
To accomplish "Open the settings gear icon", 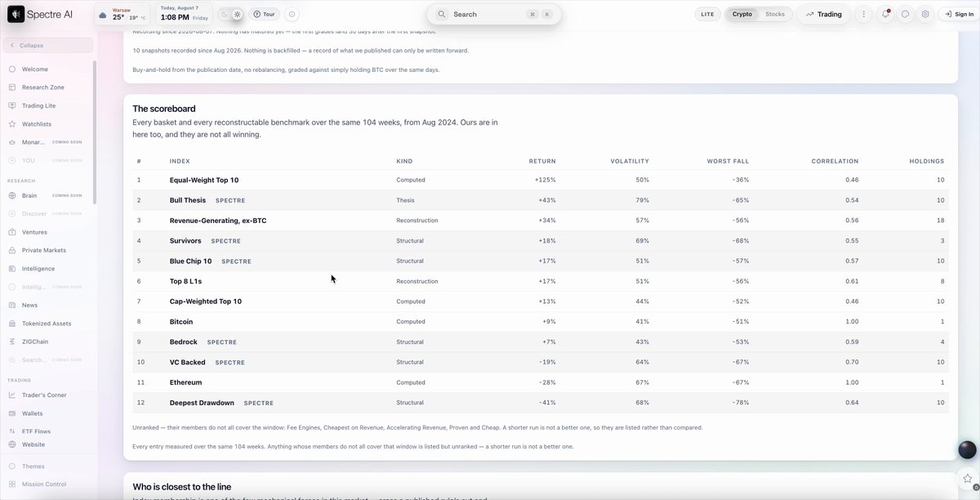I will pyautogui.click(x=925, y=14).
